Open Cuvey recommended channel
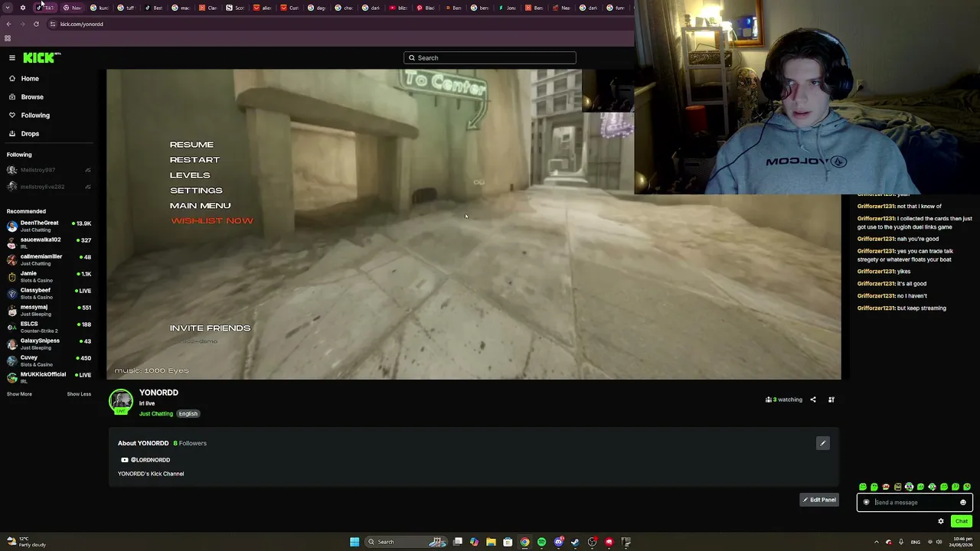The width and height of the screenshot is (980, 551). [x=49, y=360]
